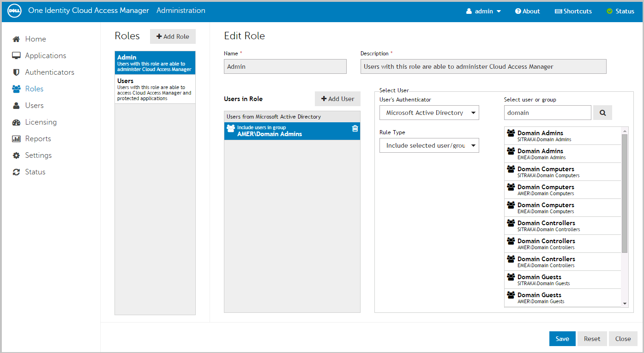Viewport: 644px width, 353px height.
Task: Open Home from the sidebar
Action: (35, 39)
